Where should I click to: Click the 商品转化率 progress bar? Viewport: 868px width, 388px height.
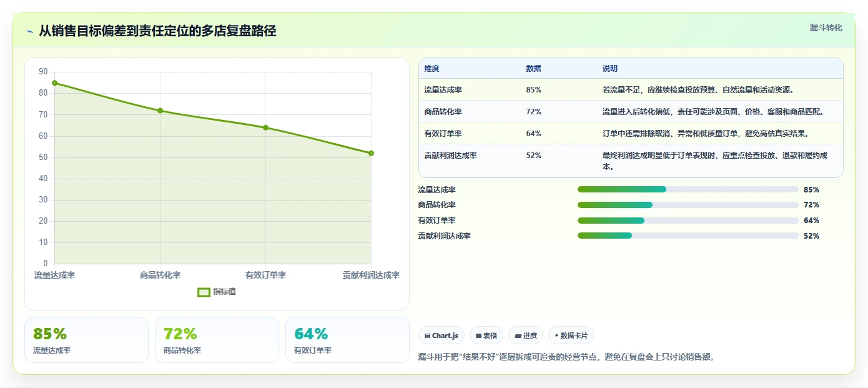coord(688,205)
